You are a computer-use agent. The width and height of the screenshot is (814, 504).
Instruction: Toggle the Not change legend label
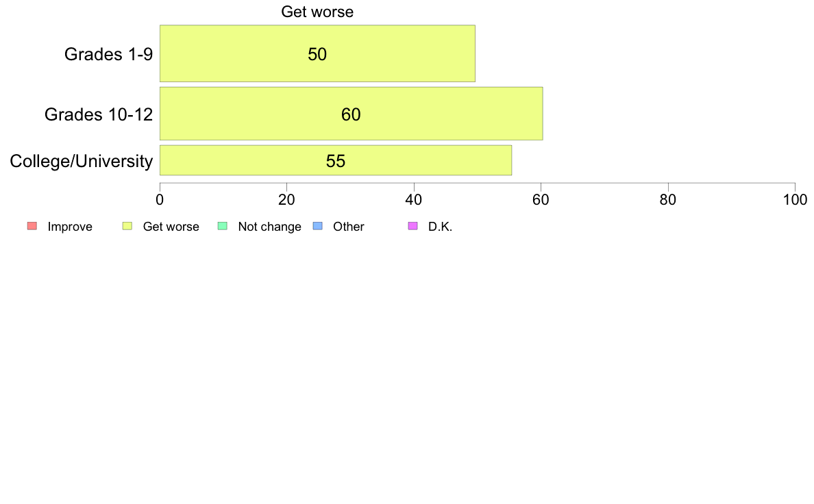coord(269,227)
